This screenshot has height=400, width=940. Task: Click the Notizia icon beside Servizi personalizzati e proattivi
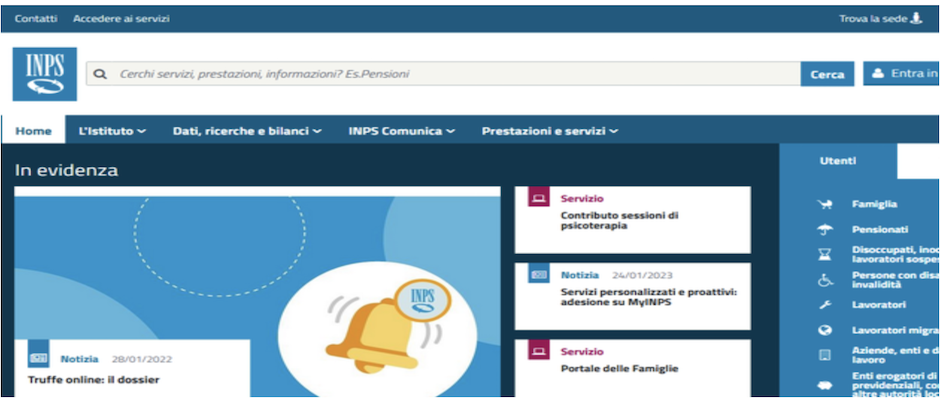tap(538, 274)
